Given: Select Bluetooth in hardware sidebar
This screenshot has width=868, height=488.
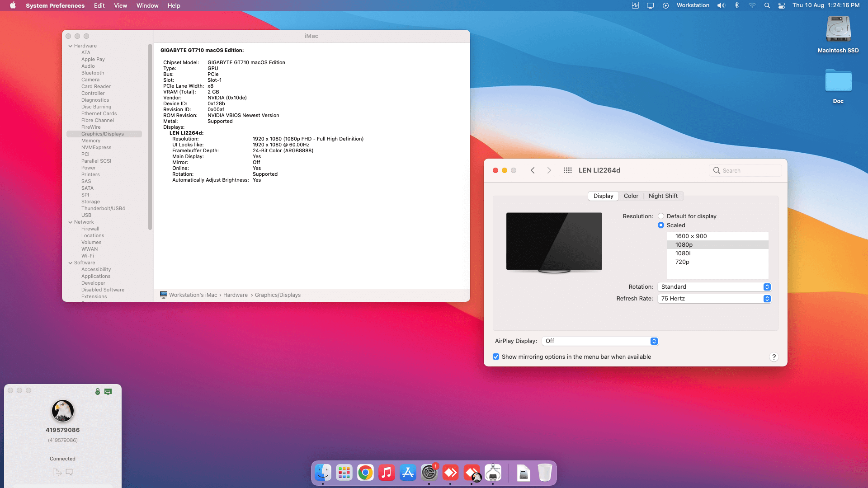Looking at the screenshot, I should coord(93,73).
